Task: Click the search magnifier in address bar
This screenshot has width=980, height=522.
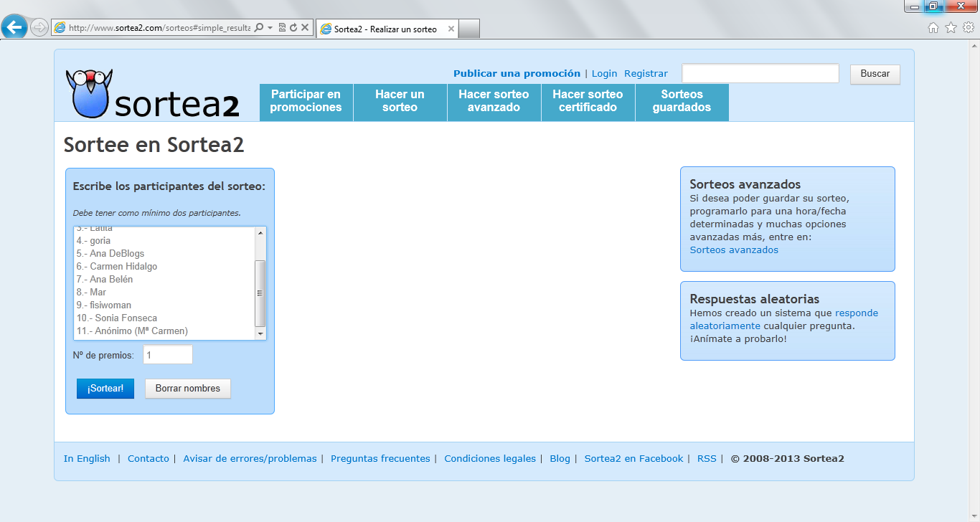Action: tap(259, 28)
